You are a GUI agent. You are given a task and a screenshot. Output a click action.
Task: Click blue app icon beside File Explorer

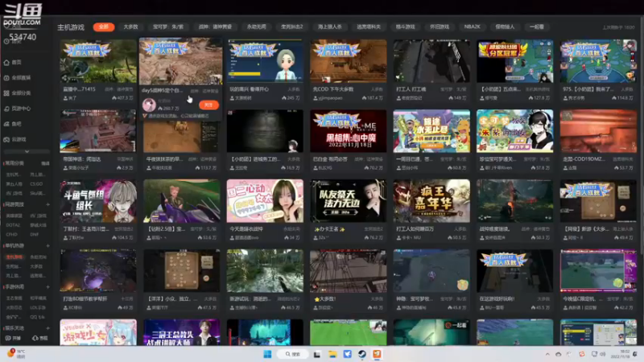347,354
